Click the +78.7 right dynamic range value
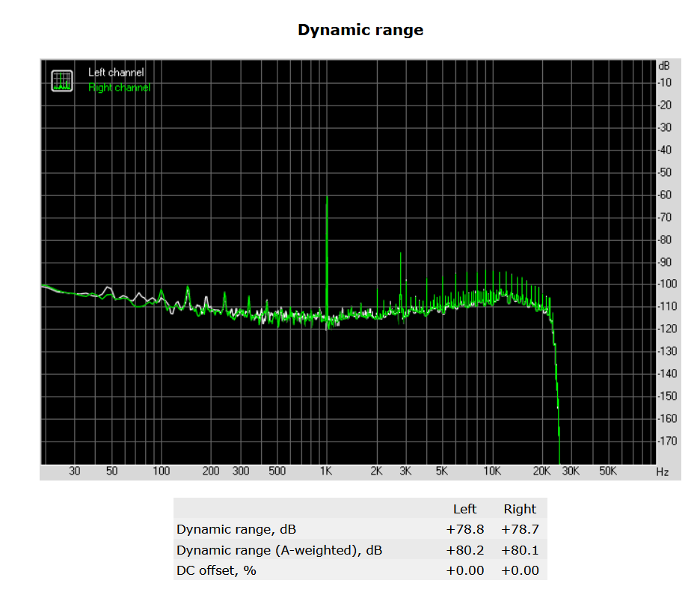Viewport: 700px width, 595px height. (520, 529)
